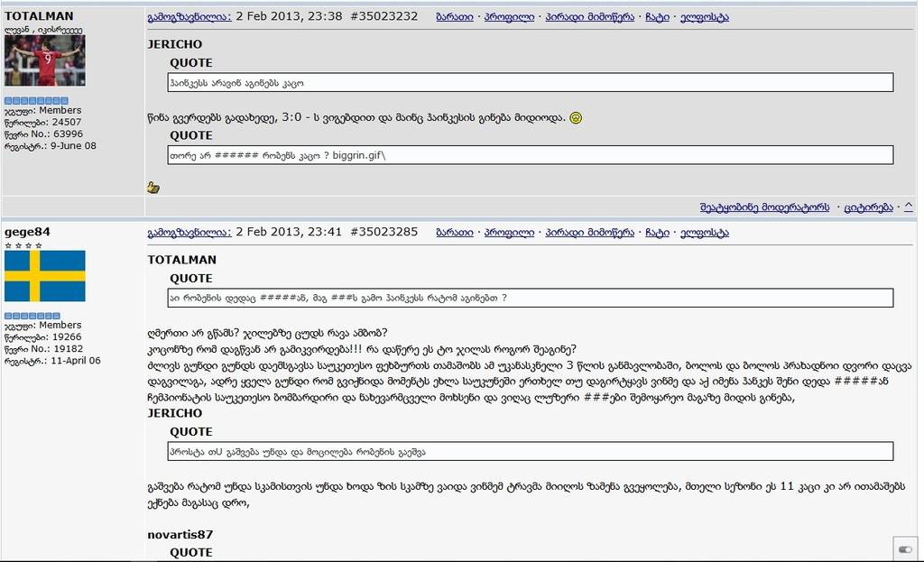Open ელფოსტა link in gege84's post header

[x=704, y=232]
